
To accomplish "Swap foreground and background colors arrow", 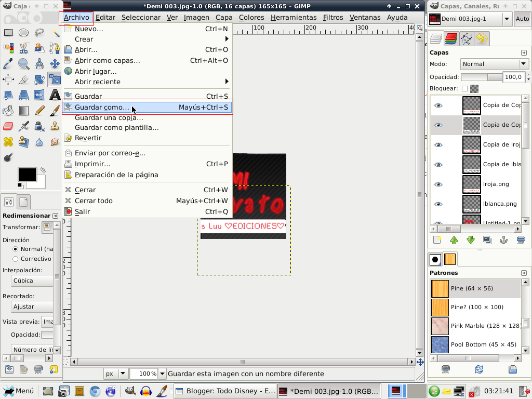I will tap(43, 170).
